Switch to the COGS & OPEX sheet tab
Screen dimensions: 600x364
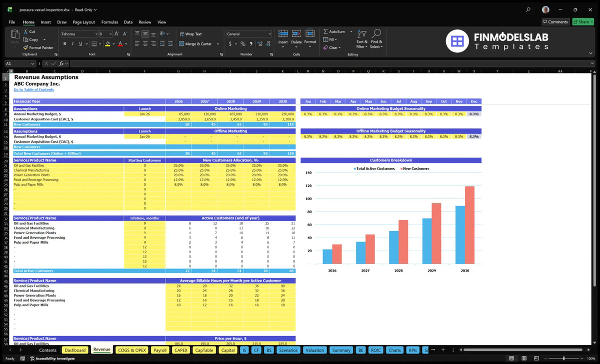pyautogui.click(x=131, y=350)
